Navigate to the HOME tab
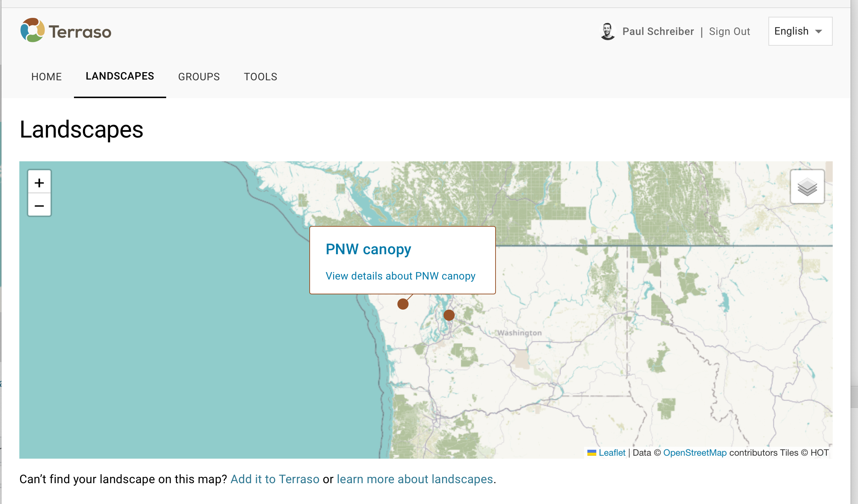This screenshot has width=858, height=504. 46,77
